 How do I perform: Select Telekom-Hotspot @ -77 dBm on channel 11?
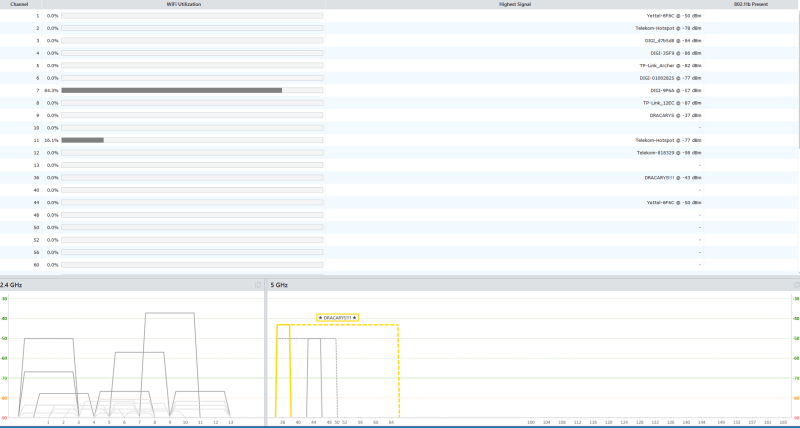point(668,140)
